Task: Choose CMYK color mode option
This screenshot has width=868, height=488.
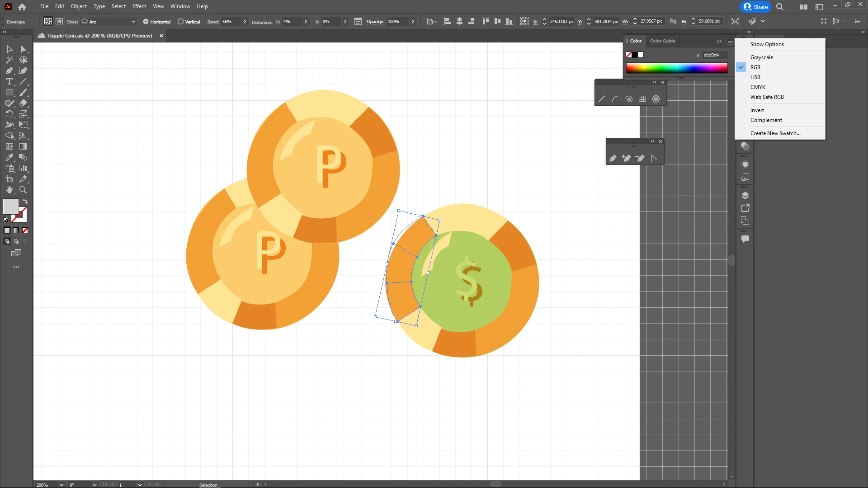Action: [758, 87]
